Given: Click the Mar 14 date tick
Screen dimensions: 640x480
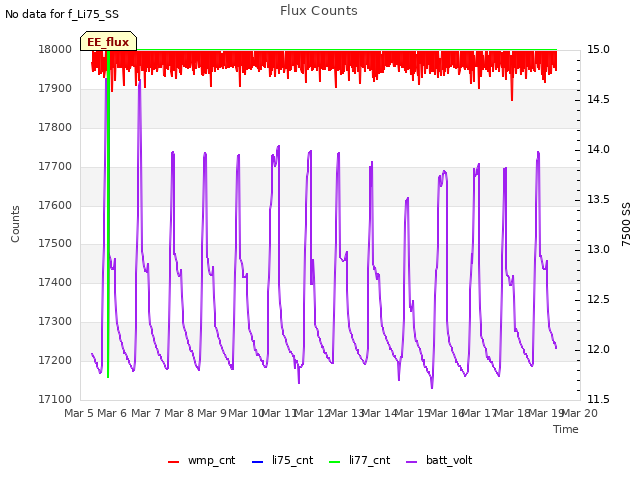Looking at the screenshot, I should (x=380, y=413).
